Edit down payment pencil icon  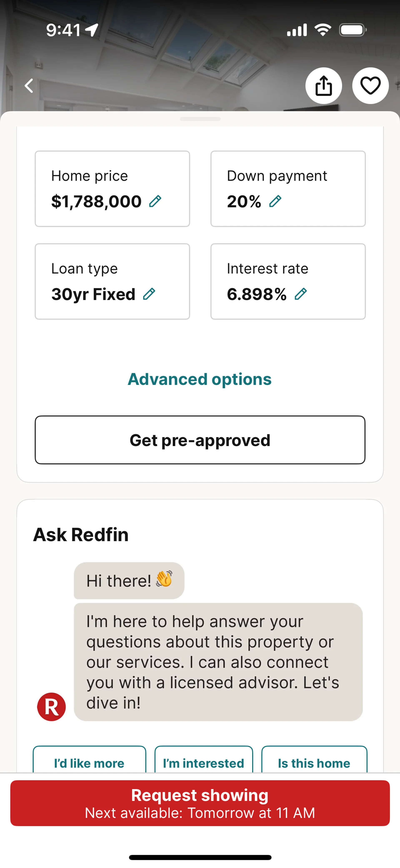coord(275,201)
